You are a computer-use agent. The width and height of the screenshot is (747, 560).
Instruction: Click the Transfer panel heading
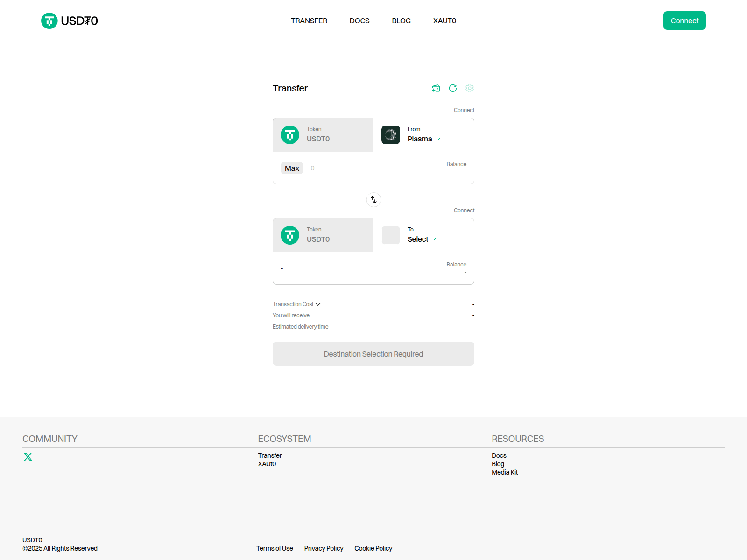click(290, 88)
